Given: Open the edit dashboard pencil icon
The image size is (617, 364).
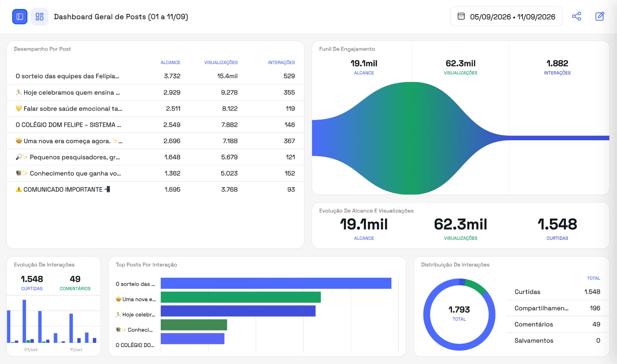Looking at the screenshot, I should [x=600, y=16].
